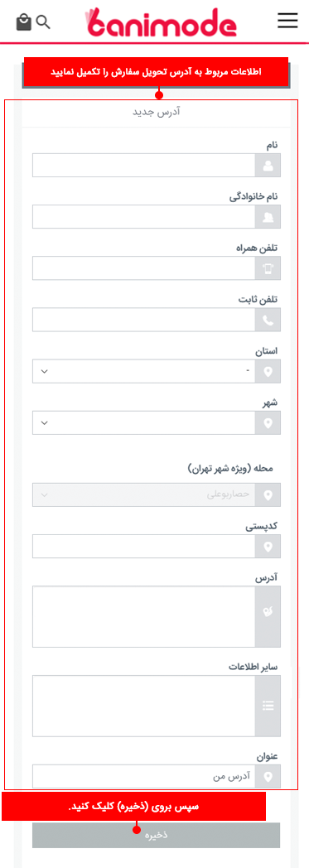Click the map icon beside آدرس textarea

click(x=268, y=617)
